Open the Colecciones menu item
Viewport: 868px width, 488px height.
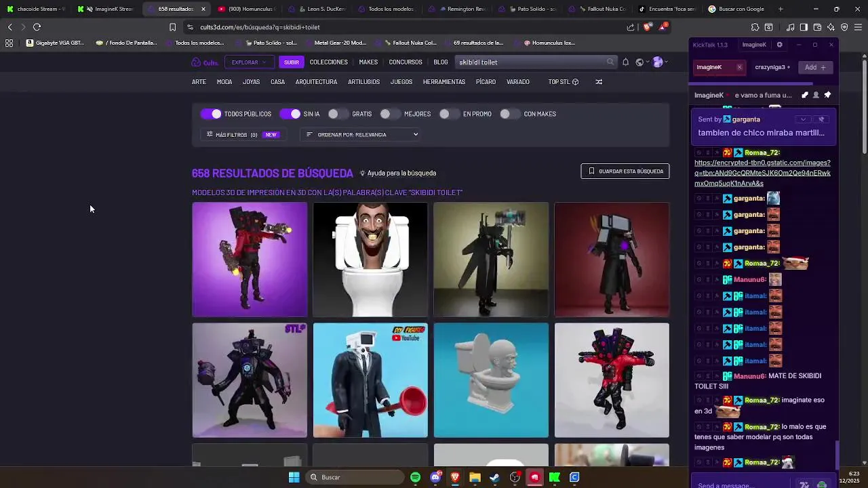coord(329,62)
